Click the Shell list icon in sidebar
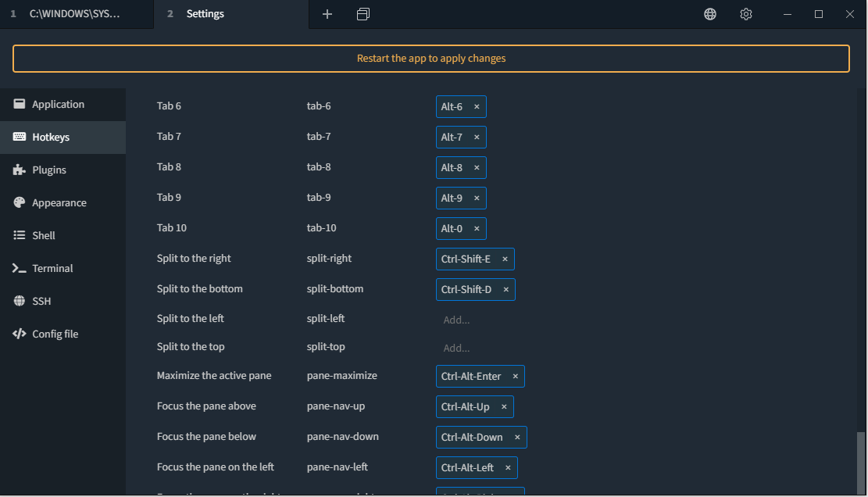 tap(20, 235)
